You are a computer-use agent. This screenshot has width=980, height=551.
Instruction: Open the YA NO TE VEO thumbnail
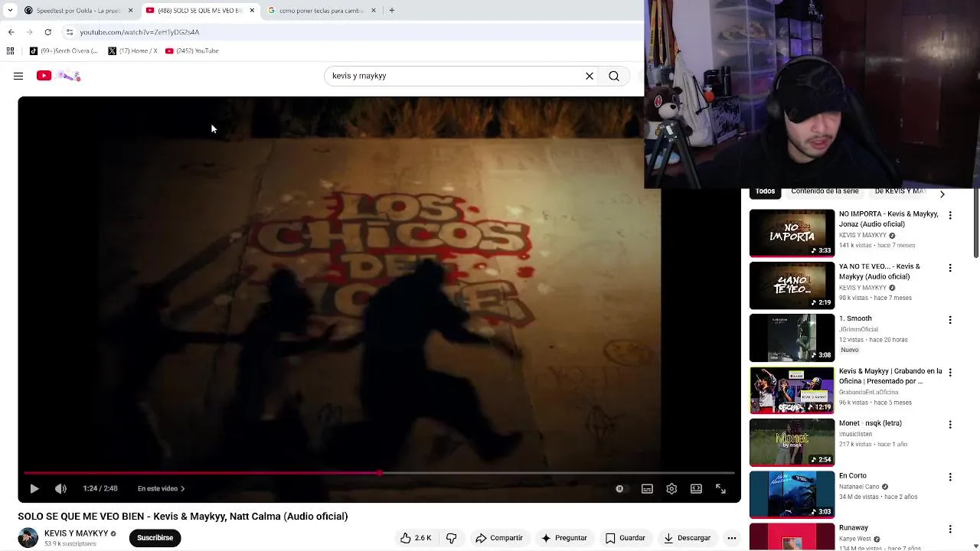pos(792,285)
